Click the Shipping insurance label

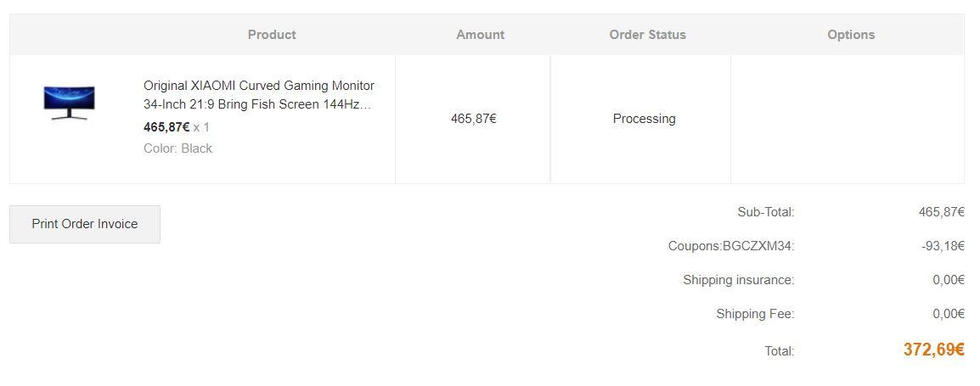[x=738, y=280]
